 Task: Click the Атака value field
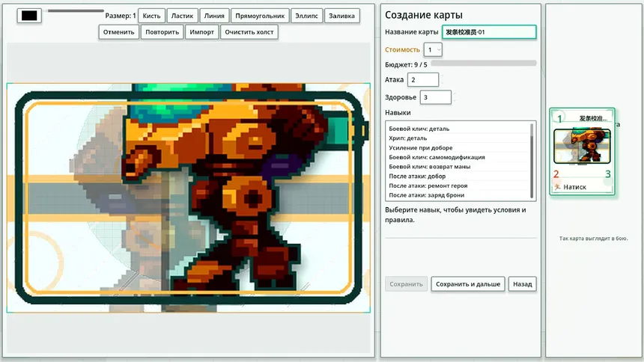[x=423, y=79]
